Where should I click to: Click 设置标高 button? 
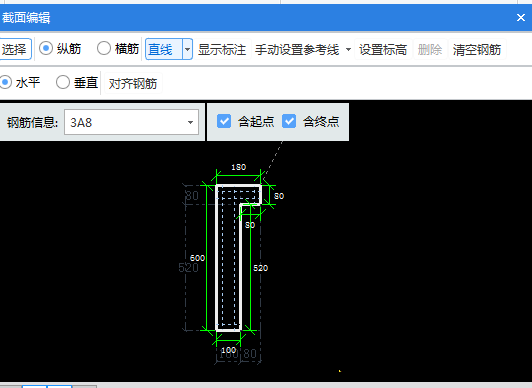[x=383, y=50]
